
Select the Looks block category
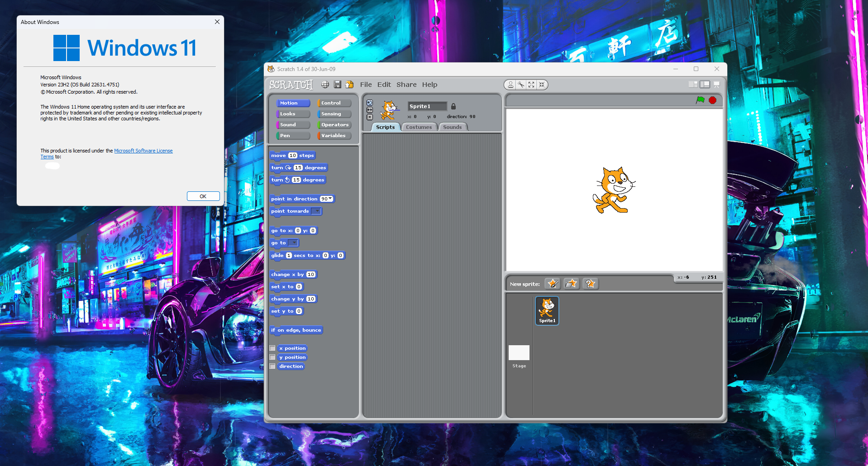click(293, 114)
